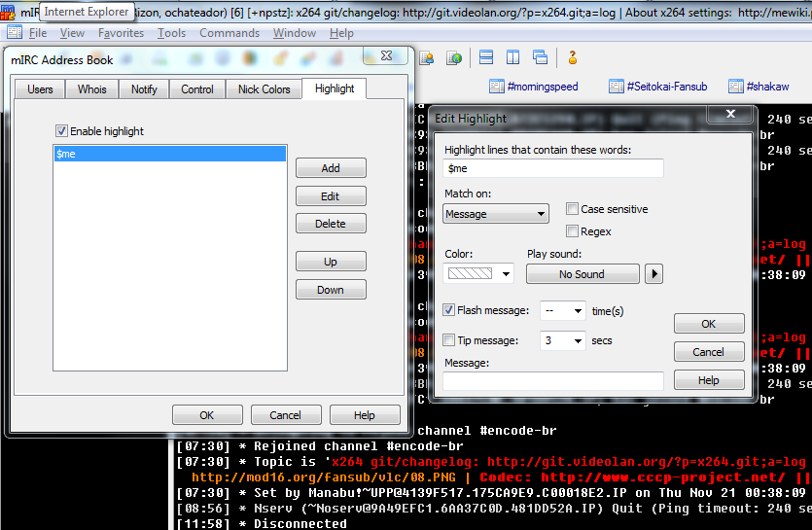Move highlight entry Down

331,289
